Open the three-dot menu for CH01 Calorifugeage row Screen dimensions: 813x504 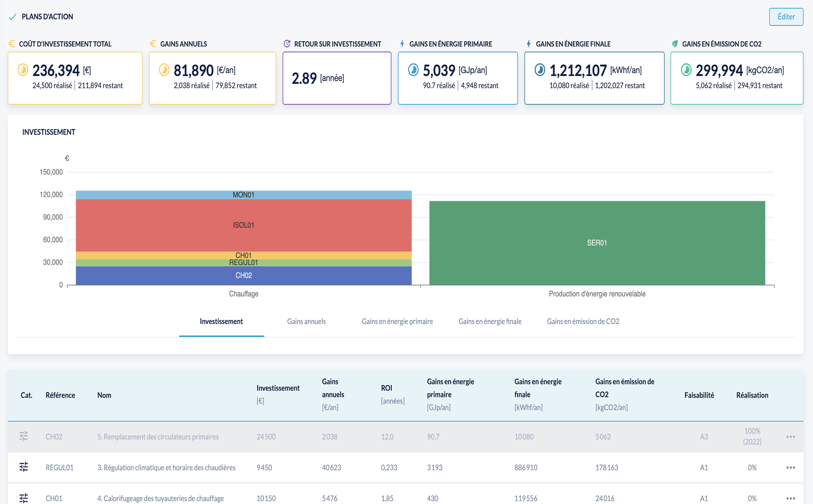coord(791,498)
